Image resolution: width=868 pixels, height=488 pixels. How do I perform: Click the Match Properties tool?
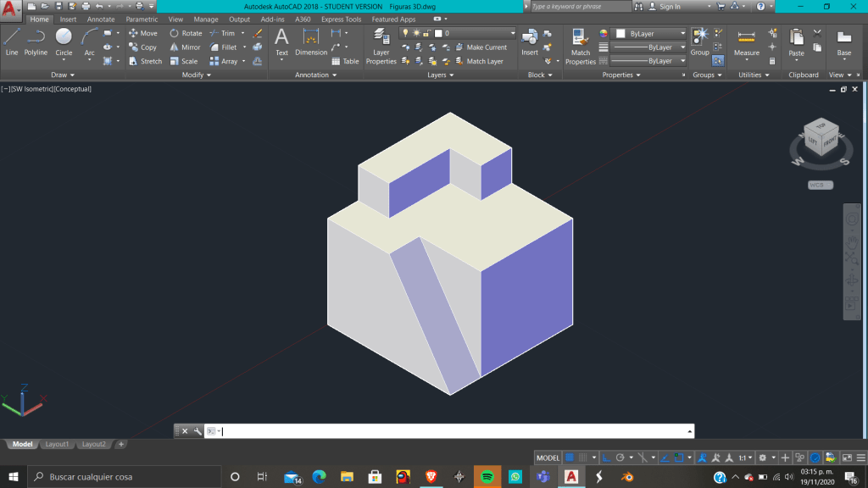581,46
